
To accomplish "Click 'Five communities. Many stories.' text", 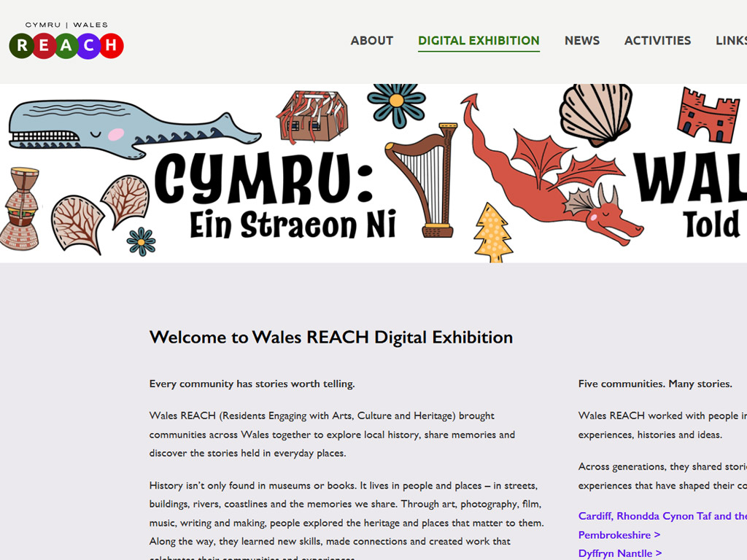I will click(x=655, y=384).
